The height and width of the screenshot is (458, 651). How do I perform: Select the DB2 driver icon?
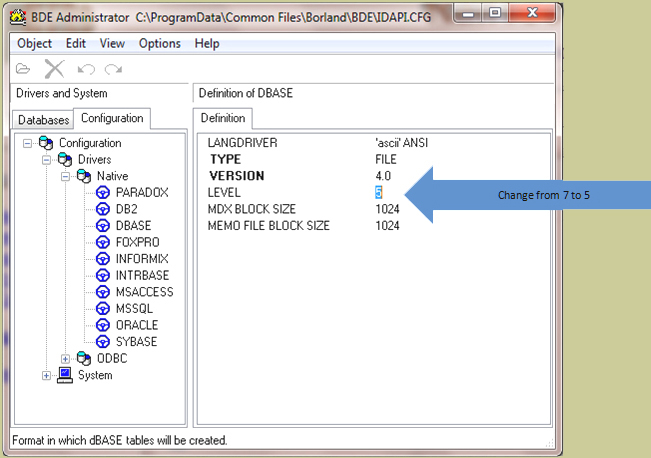(x=103, y=209)
